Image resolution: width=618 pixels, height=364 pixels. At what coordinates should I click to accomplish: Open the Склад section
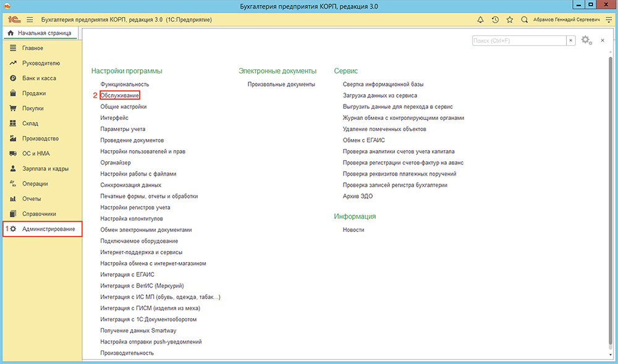click(42, 124)
